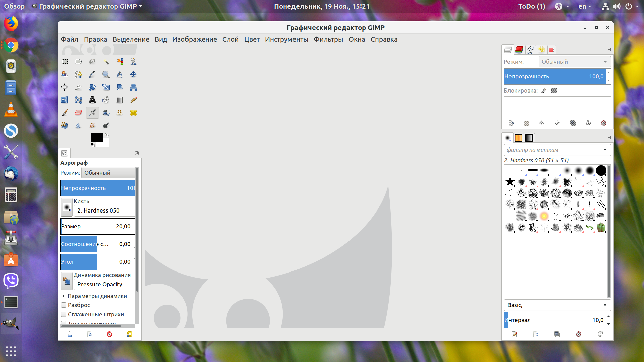Switch to the Channels tab
The width and height of the screenshot is (644, 362).
(x=519, y=50)
